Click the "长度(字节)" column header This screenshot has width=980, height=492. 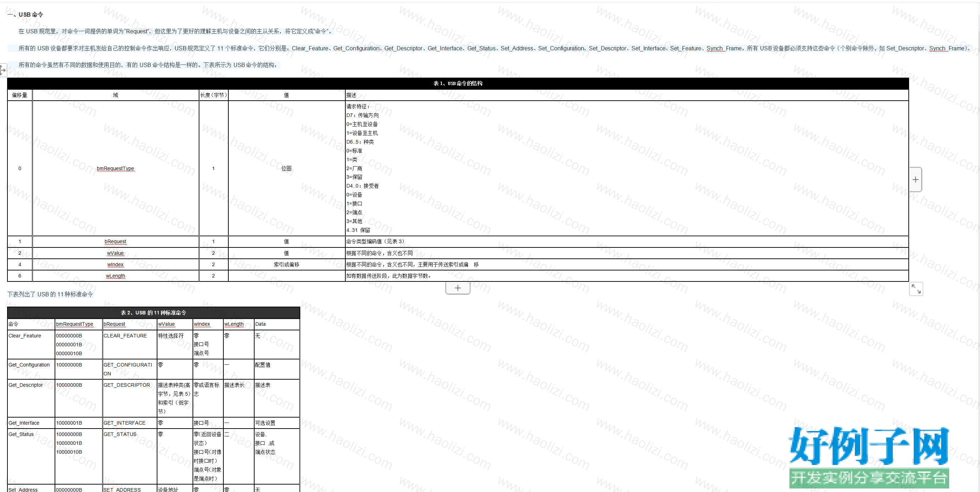(x=213, y=95)
